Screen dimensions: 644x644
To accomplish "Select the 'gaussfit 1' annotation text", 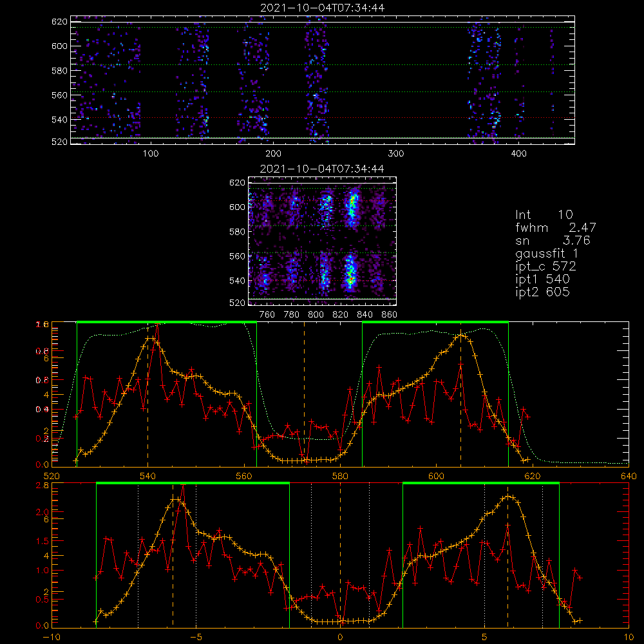I will [547, 253].
